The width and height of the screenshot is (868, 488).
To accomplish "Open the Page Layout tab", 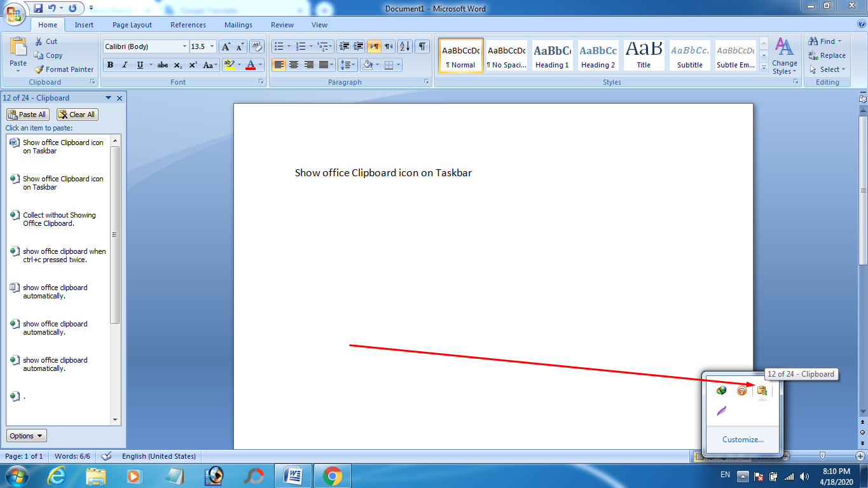I will (132, 25).
